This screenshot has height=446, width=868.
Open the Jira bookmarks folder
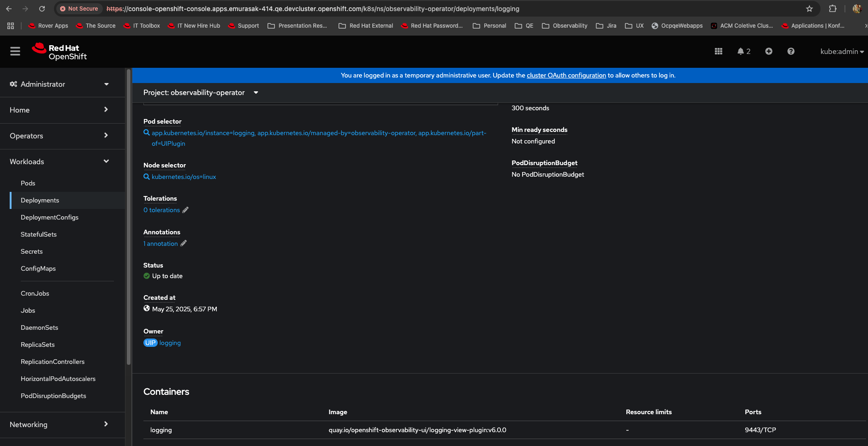coord(606,26)
